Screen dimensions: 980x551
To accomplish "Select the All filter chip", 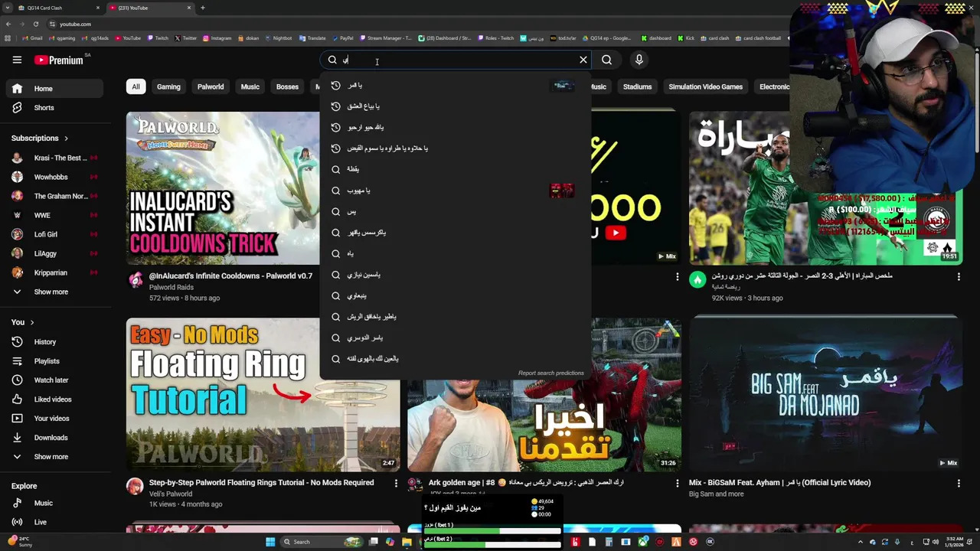I will [136, 86].
